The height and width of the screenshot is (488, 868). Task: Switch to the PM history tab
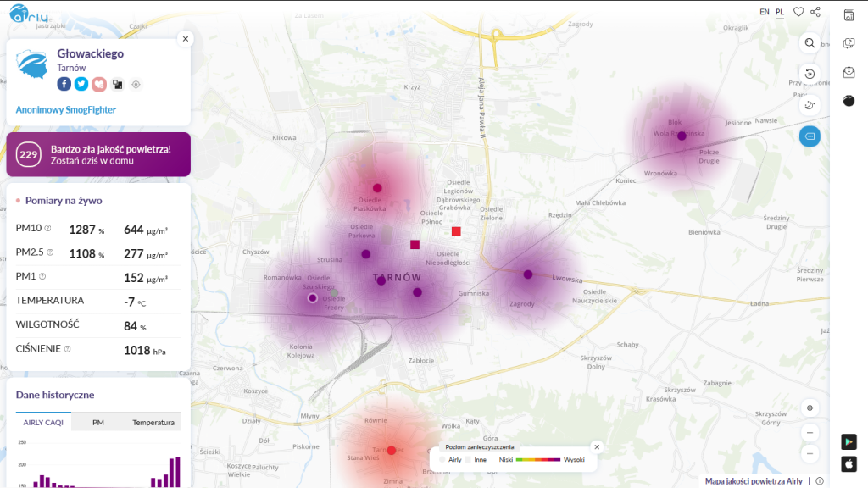coord(98,422)
